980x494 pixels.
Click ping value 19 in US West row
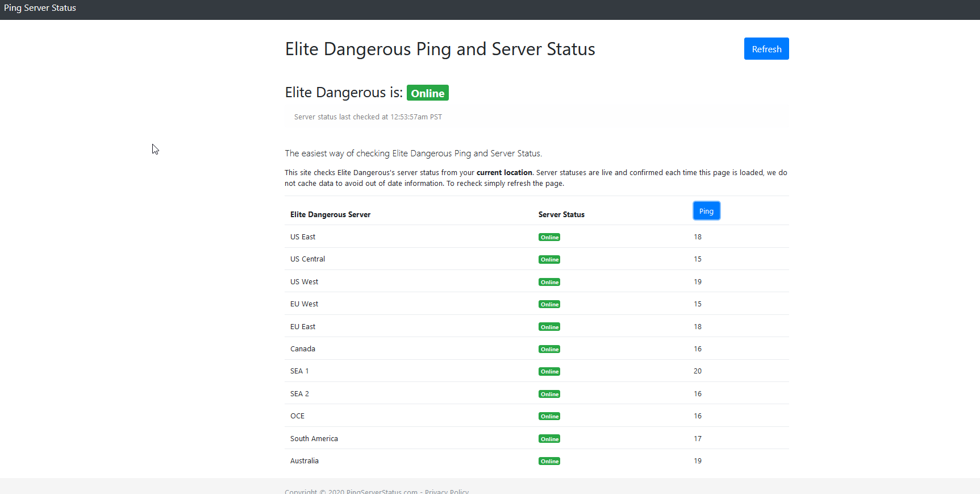(x=698, y=282)
